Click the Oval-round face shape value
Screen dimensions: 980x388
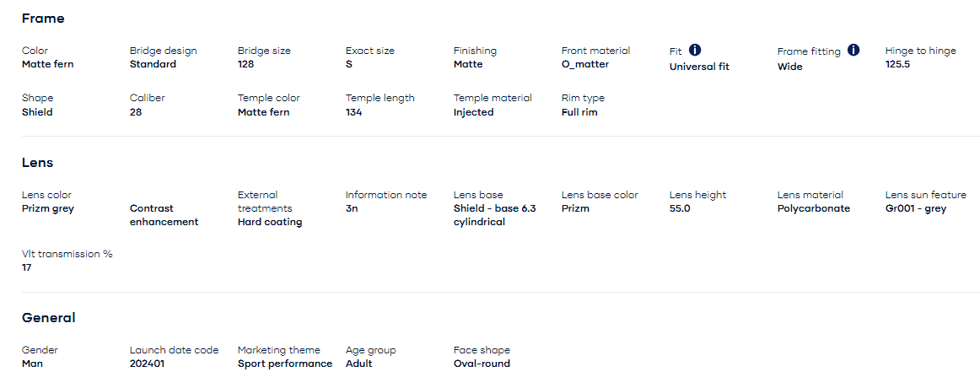pyautogui.click(x=482, y=364)
